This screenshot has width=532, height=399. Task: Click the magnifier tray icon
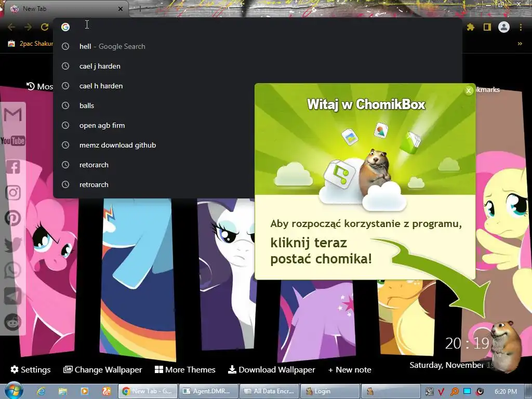454,392
